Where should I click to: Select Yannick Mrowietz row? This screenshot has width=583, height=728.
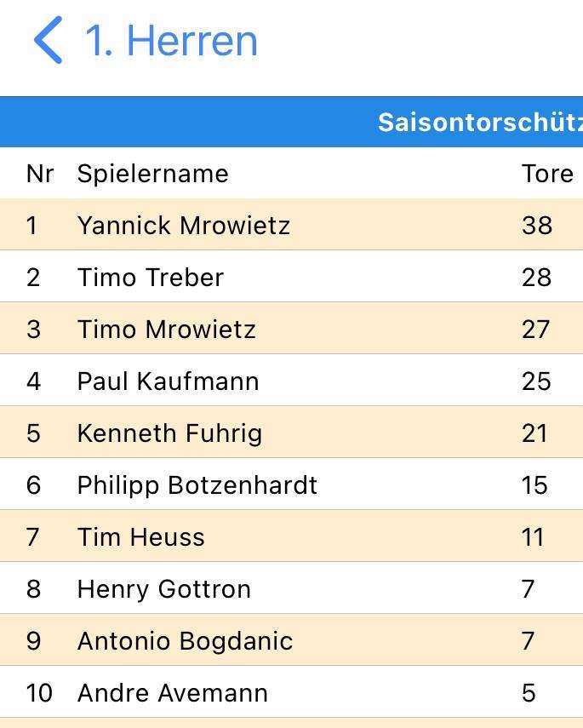click(291, 225)
